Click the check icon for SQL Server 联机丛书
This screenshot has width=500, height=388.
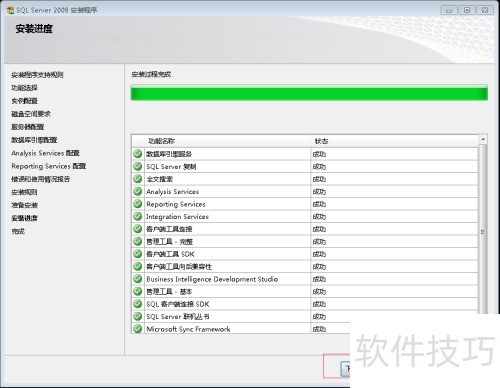(137, 316)
